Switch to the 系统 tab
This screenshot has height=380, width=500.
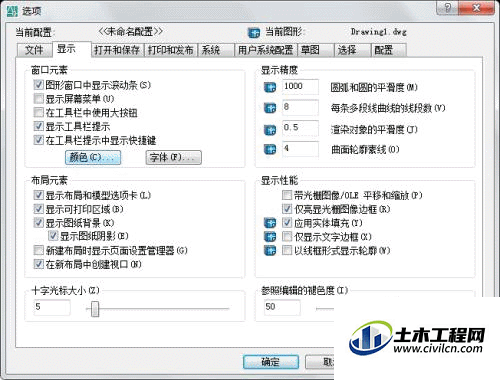click(216, 50)
